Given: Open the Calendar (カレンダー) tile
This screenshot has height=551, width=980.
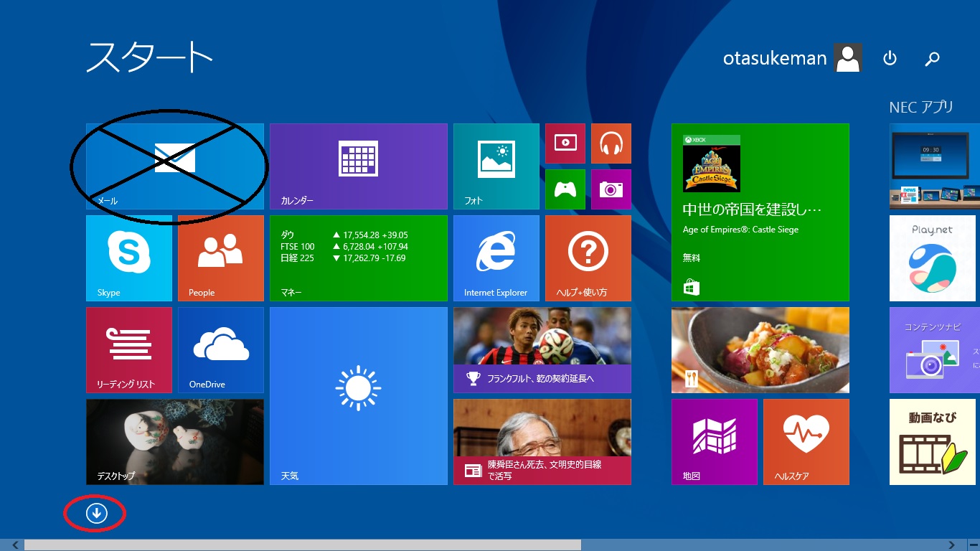Looking at the screenshot, I should [x=359, y=166].
